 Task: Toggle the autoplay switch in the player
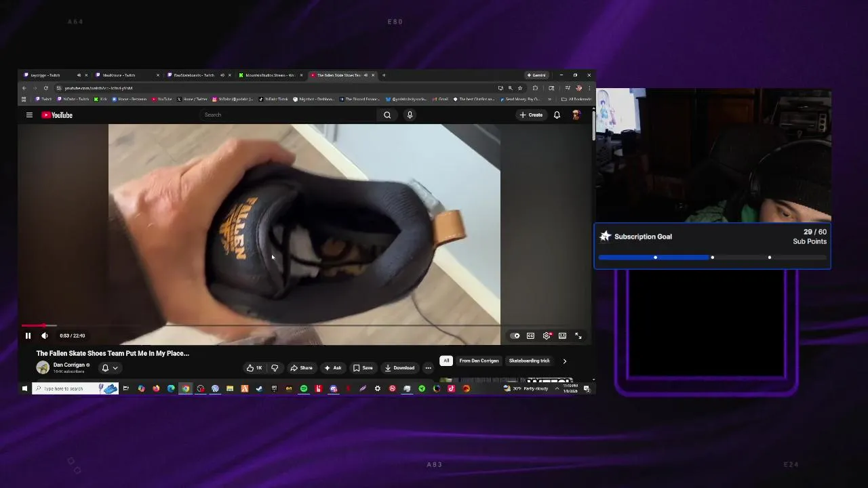tap(515, 335)
